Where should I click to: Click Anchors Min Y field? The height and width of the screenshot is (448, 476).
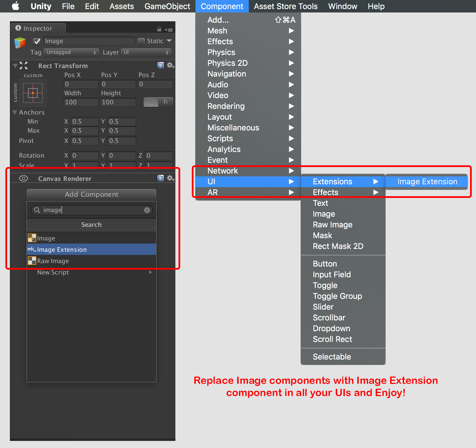coord(122,122)
